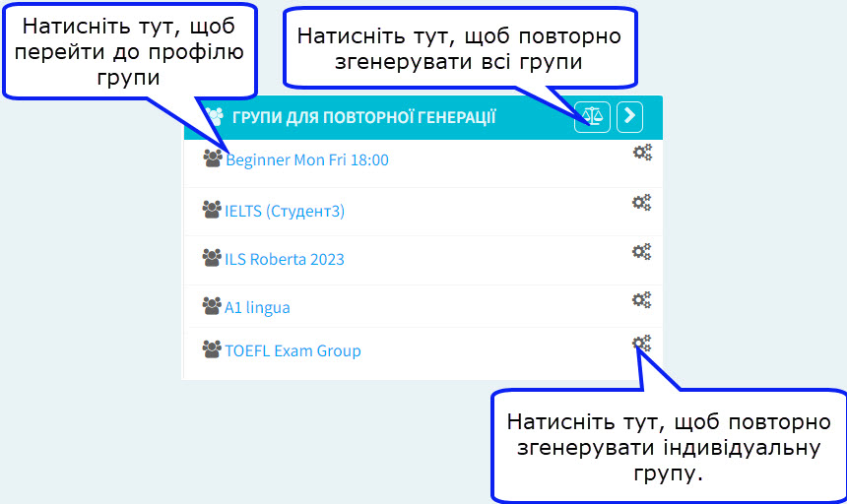The height and width of the screenshot is (504, 847).
Task: Click gears icon in A1 lingua row
Action: click(x=642, y=299)
